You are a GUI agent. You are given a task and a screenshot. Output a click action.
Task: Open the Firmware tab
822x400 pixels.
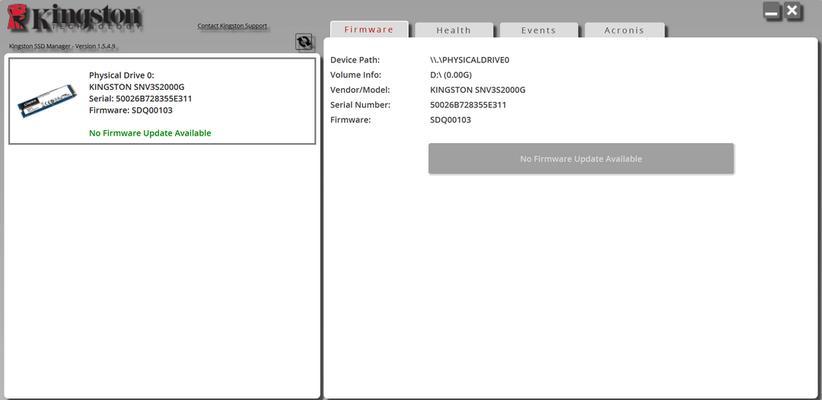[x=369, y=29]
